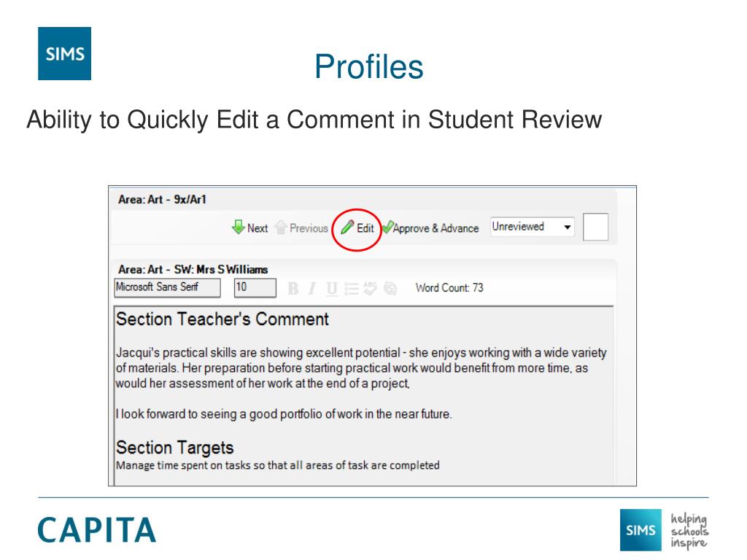Toggle Underline formatting icon
Image resolution: width=747 pixels, height=560 pixels.
pyautogui.click(x=332, y=288)
